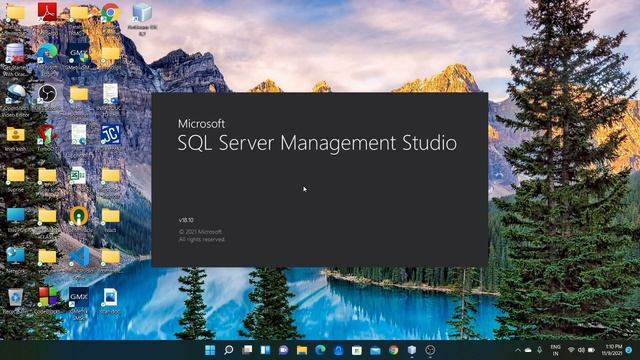The height and width of the screenshot is (360, 640).
Task: Open Microsoft Edge from the taskbar
Action: [320, 350]
